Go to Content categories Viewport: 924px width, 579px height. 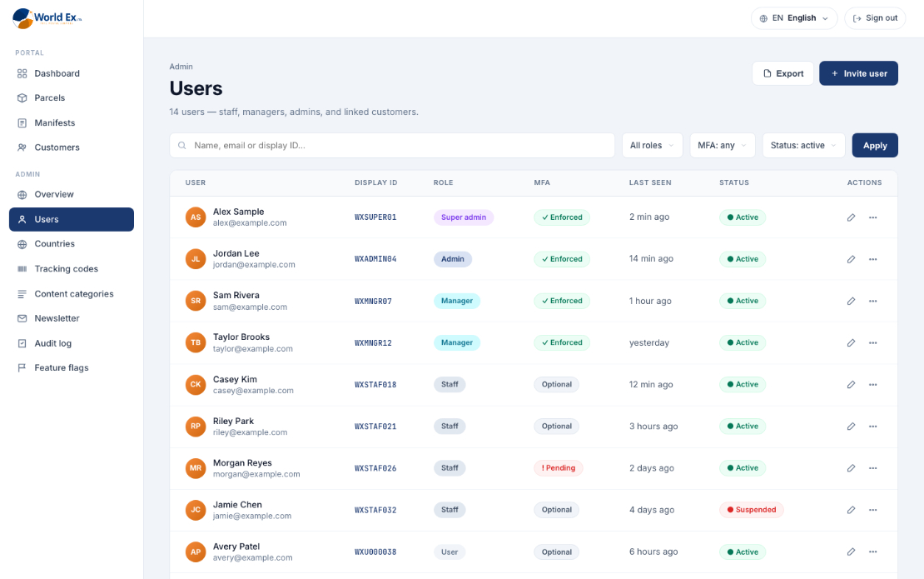point(72,293)
